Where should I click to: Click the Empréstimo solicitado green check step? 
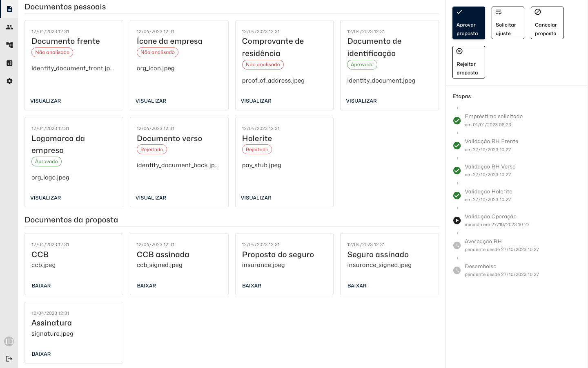coord(457,121)
